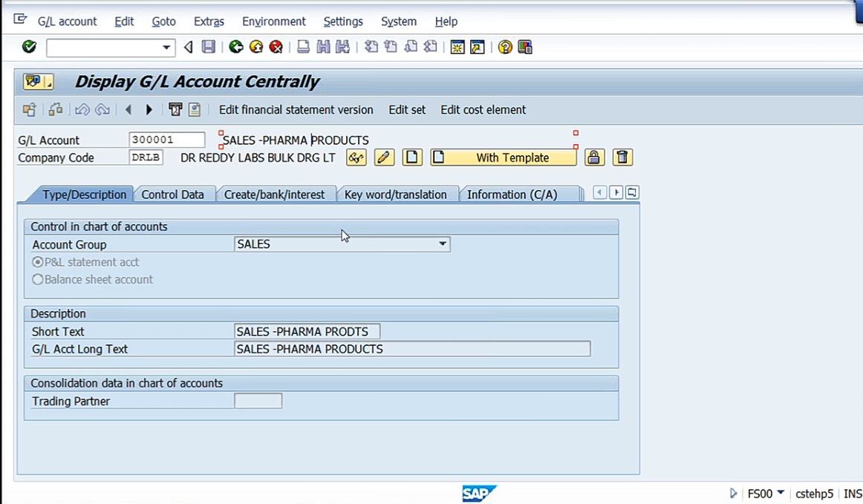Click the Other G/L account icon
Screen dimensions: 863x504
point(29,110)
